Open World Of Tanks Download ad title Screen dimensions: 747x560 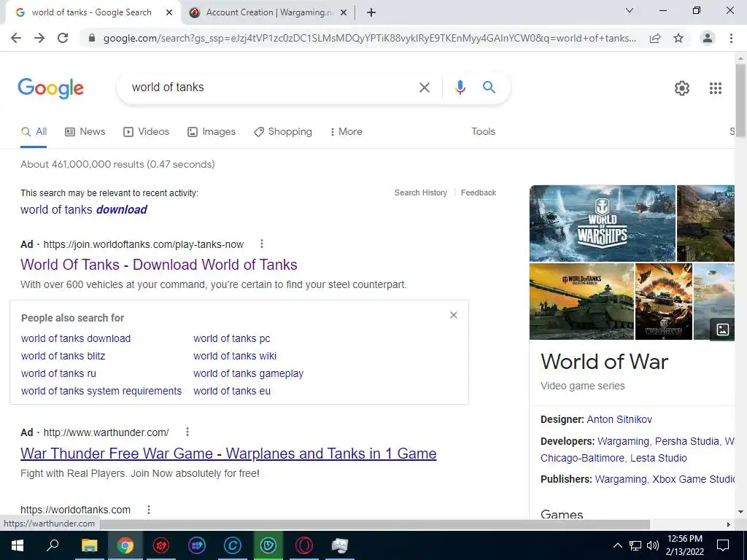click(x=158, y=265)
